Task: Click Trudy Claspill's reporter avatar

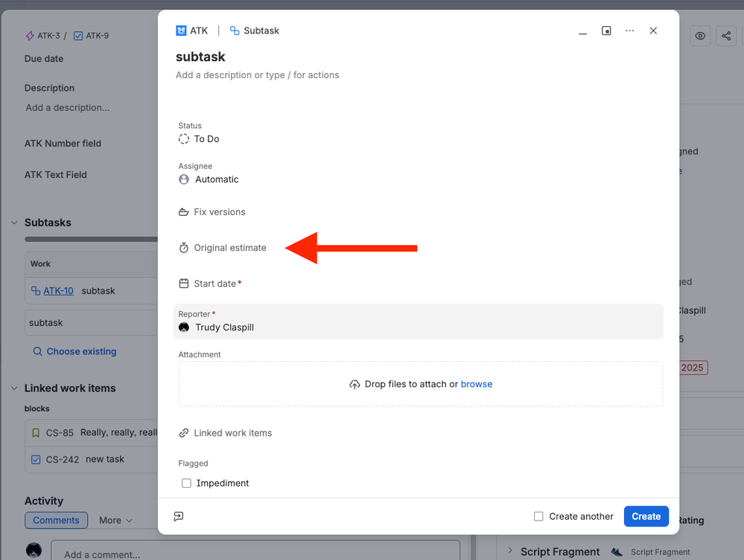Action: [x=184, y=328]
